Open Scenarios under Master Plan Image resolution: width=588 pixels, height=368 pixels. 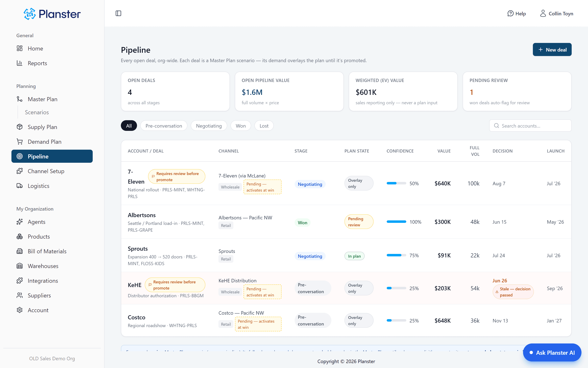click(x=37, y=112)
